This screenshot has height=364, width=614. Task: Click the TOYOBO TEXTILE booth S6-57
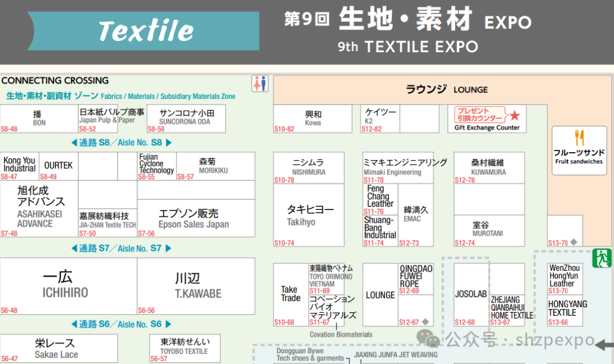(x=185, y=348)
